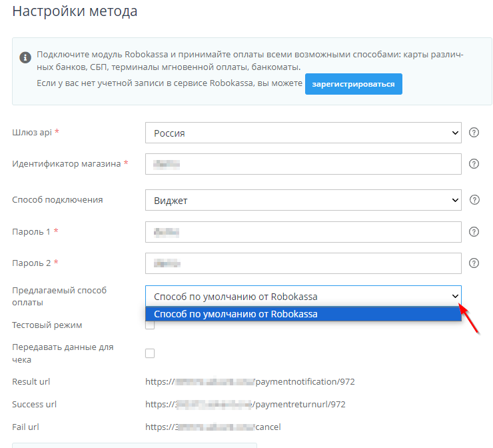Focus the Пароль 1 text field

[x=303, y=231]
